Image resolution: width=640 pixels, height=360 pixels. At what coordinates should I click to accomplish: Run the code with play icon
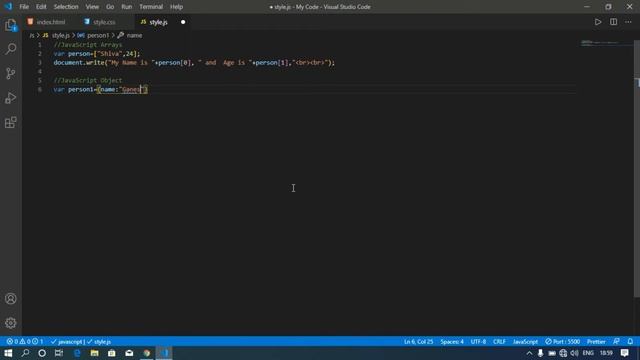[x=598, y=22]
